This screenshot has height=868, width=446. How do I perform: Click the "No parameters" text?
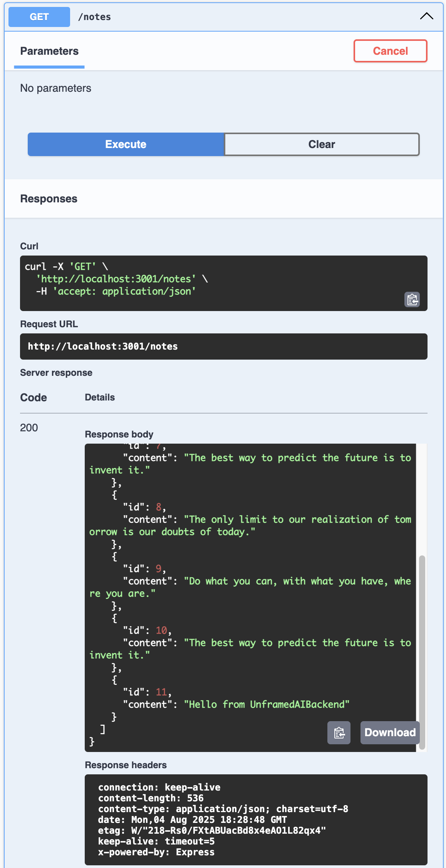pos(56,88)
